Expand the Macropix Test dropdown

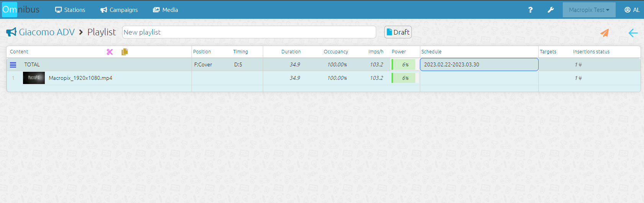point(589,10)
